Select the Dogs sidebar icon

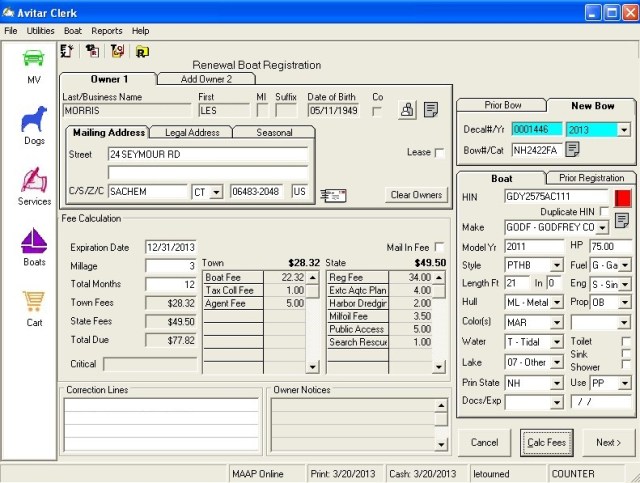[34, 120]
